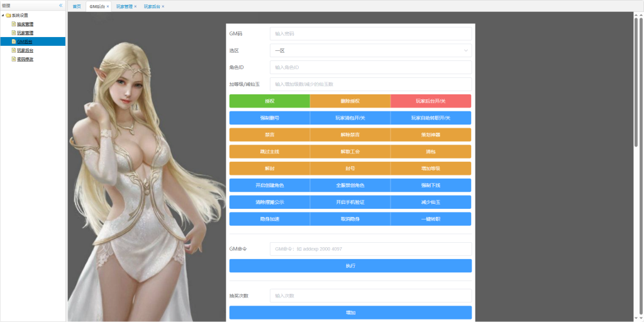Viewport: 644px width, 322px height.
Task: Click the 执行 button
Action: pyautogui.click(x=350, y=266)
